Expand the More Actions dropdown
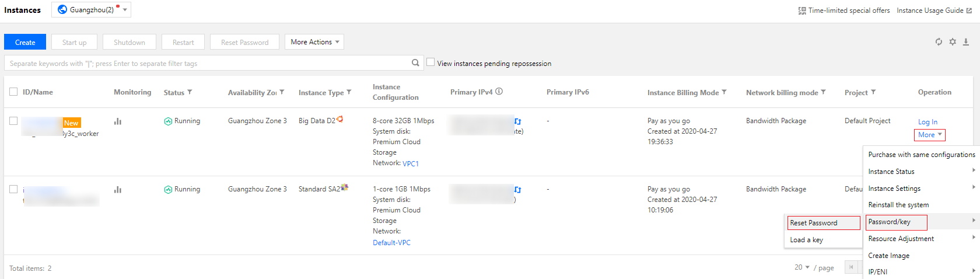The height and width of the screenshot is (279, 980). pos(314,42)
